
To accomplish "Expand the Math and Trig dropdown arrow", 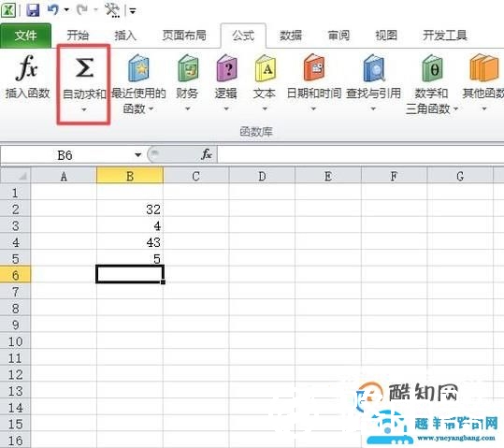I will point(455,108).
